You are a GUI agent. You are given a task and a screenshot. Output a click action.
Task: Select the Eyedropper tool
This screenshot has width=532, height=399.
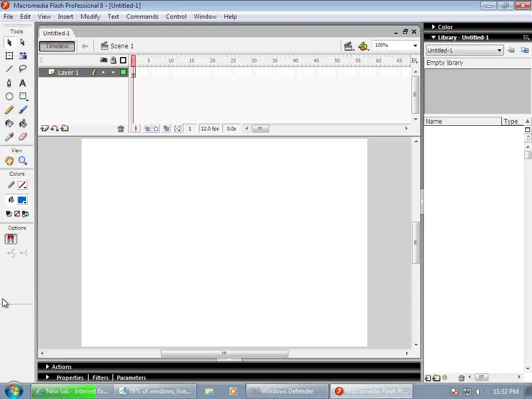[x=9, y=137]
